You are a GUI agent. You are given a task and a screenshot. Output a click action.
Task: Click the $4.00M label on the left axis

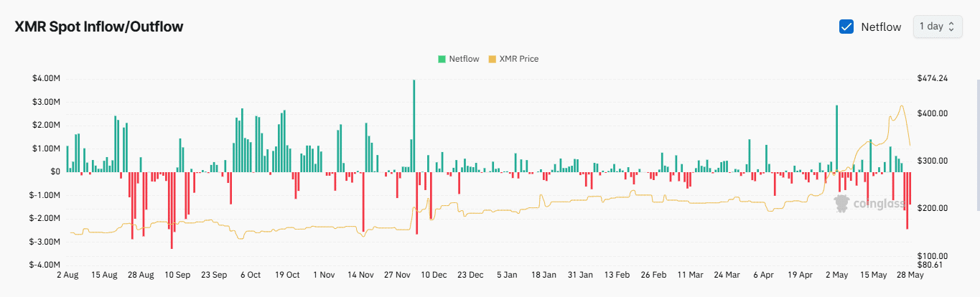pyautogui.click(x=45, y=78)
